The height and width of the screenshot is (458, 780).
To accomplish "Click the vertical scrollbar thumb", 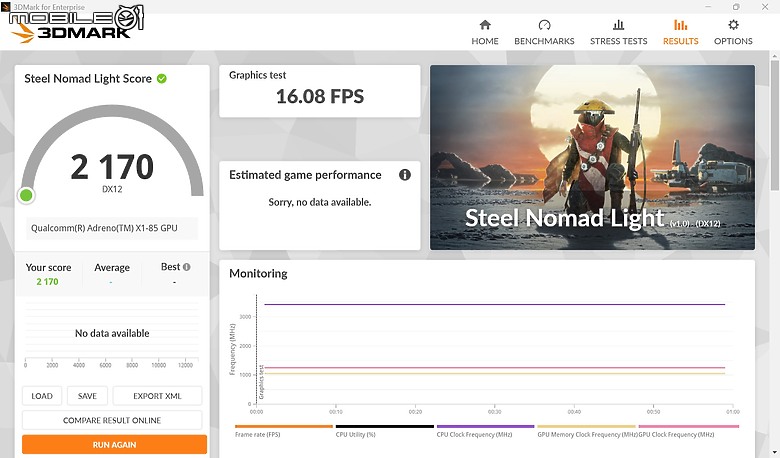I will [x=775, y=124].
